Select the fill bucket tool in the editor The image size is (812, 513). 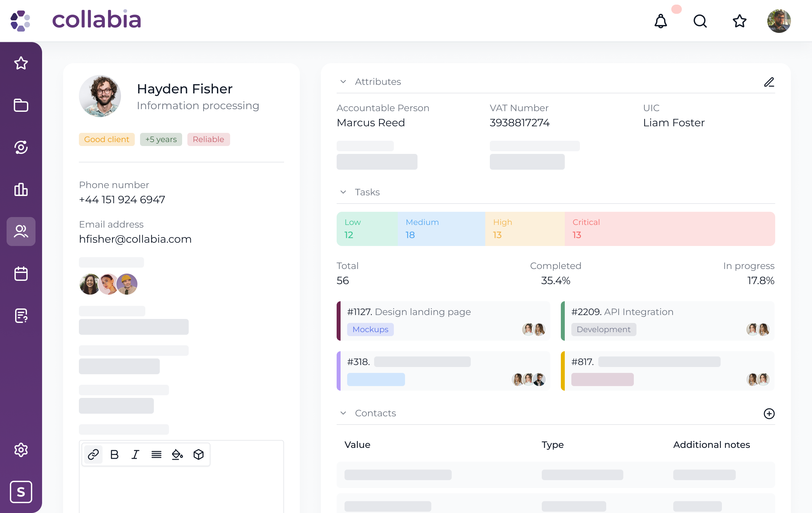[178, 454]
